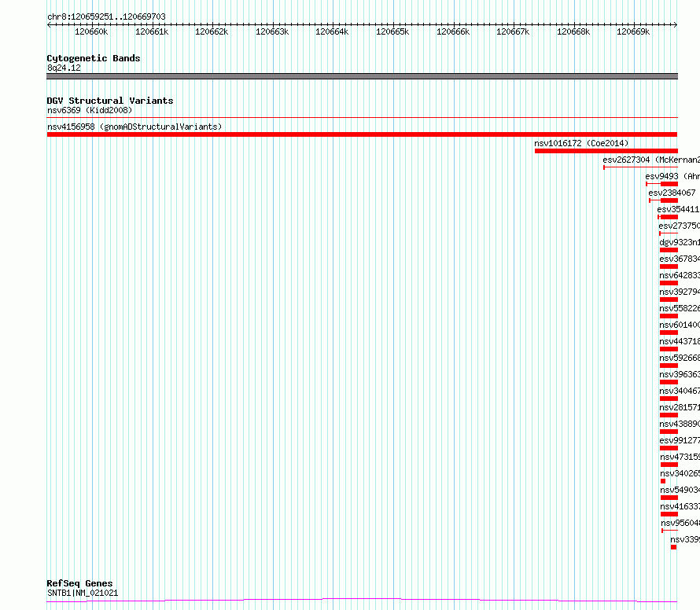This screenshot has width=700, height=610.
Task: Click the red bar under nsv1016172 (Coe2014)
Action: pyautogui.click(x=606, y=151)
